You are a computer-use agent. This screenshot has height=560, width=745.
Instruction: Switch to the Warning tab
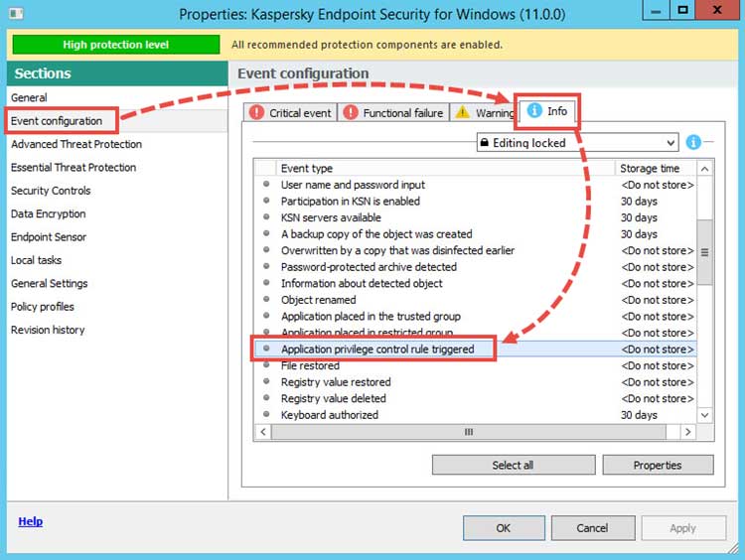(485, 113)
